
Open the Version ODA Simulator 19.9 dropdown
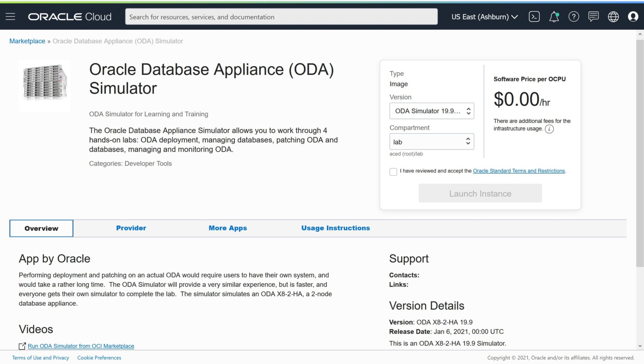click(432, 111)
